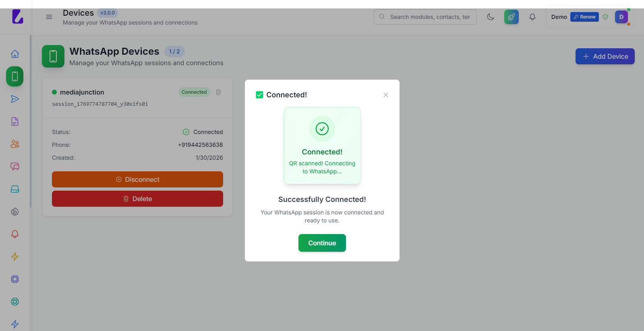Toggle the hamburger sidebar menu
The width and height of the screenshot is (644, 331).
pos(49,17)
